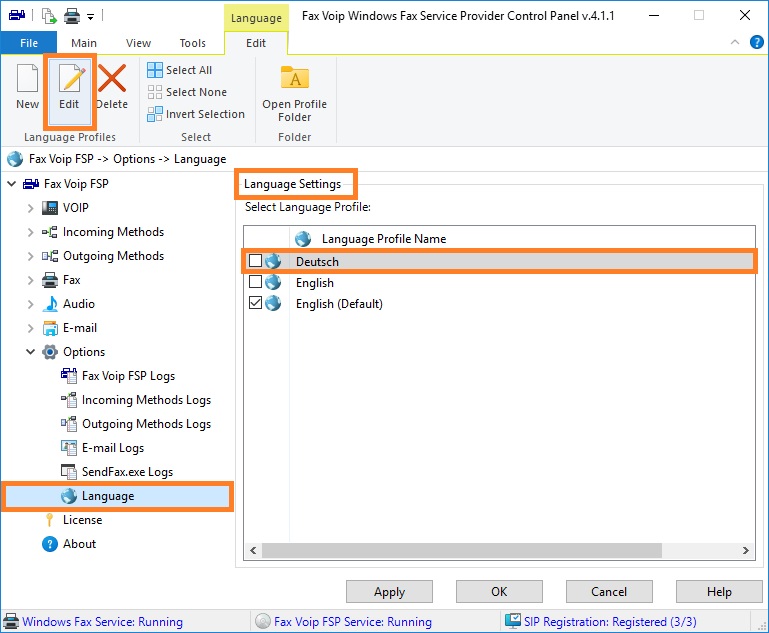Open the License key icon item
Screen dimensions: 769x633
50,520
